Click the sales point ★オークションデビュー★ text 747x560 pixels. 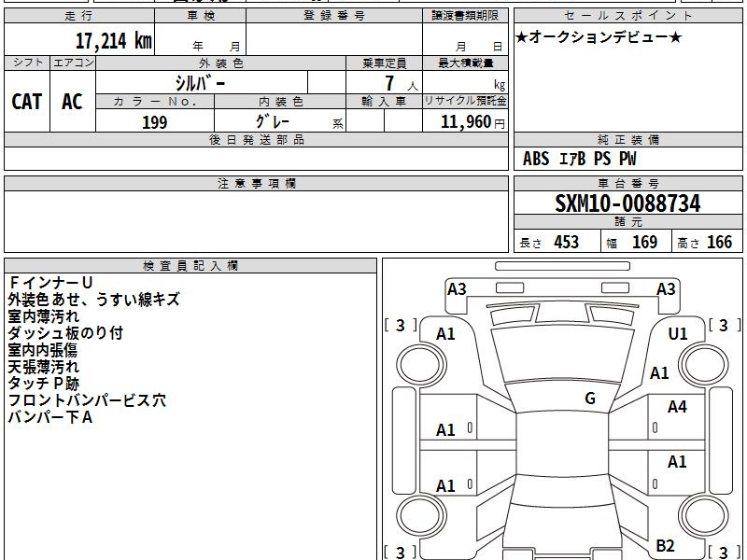click(x=599, y=37)
